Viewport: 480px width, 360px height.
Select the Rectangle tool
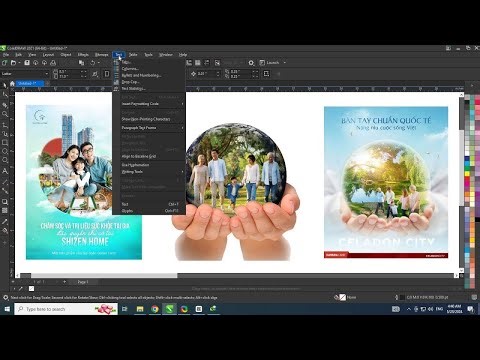[x=5, y=143]
